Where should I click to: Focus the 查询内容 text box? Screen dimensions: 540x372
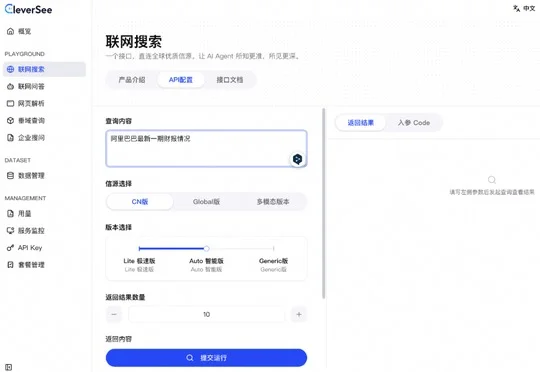click(206, 148)
